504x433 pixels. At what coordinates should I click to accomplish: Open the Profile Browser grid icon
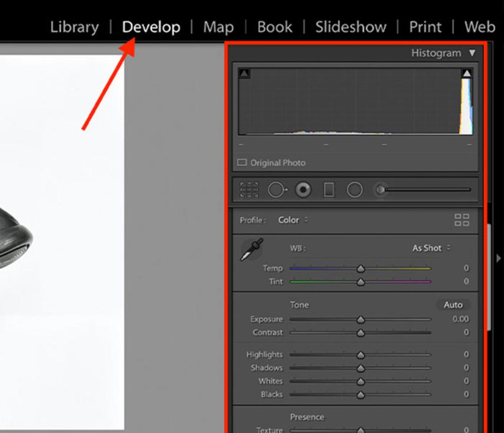tap(462, 220)
